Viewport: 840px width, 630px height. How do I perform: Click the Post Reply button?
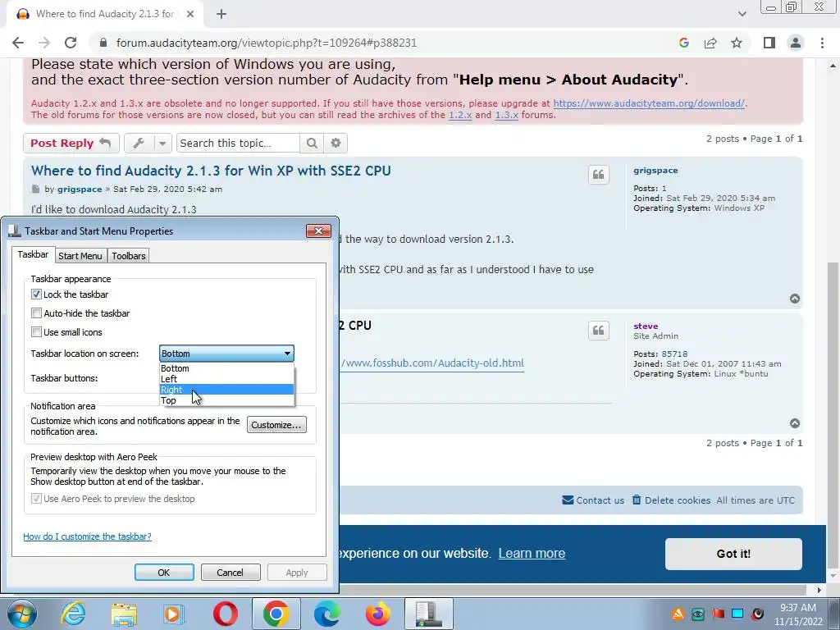(71, 143)
